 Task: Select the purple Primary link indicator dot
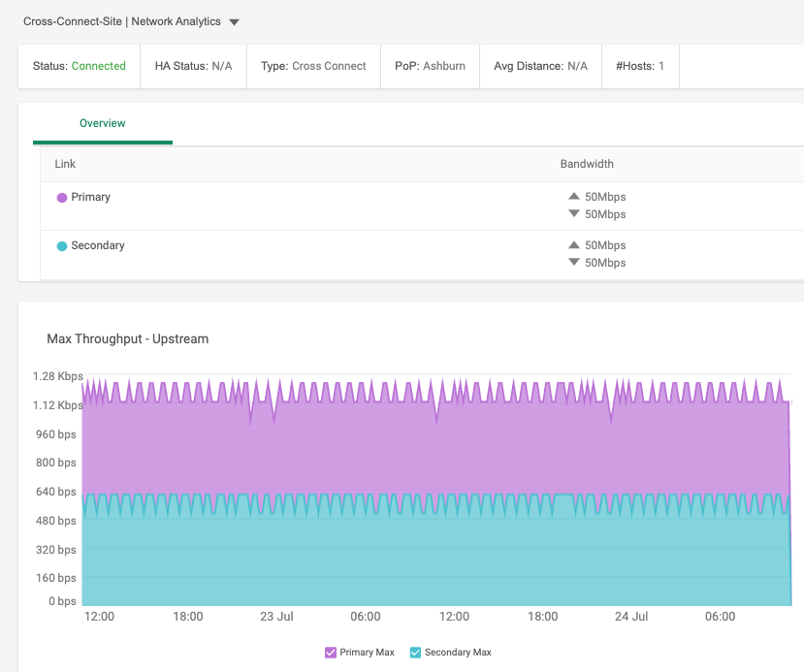(61, 196)
